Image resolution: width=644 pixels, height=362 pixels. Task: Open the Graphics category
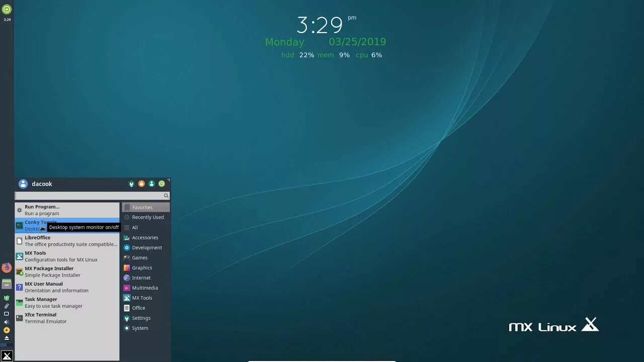pos(146,267)
